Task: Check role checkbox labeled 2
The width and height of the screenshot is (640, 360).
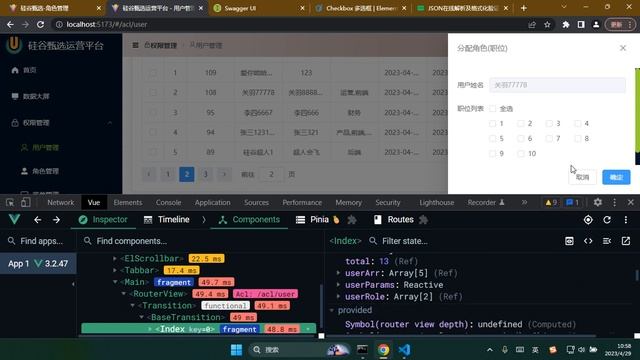Action: pyautogui.click(x=521, y=123)
